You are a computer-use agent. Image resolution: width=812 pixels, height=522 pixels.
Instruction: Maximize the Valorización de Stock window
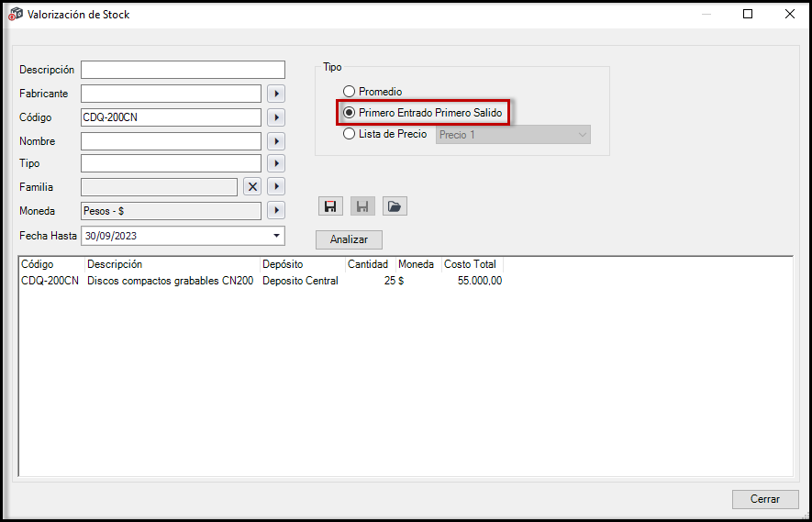(748, 14)
